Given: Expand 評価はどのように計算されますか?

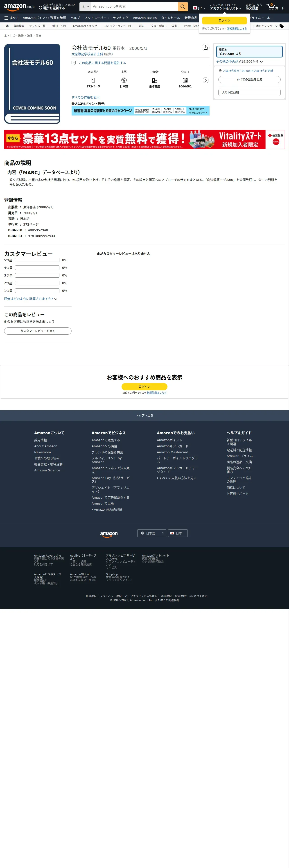Looking at the screenshot, I should 31,299.
